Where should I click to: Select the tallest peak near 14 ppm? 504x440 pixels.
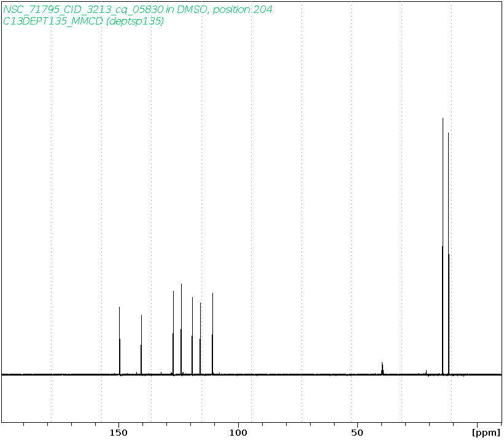click(x=443, y=246)
